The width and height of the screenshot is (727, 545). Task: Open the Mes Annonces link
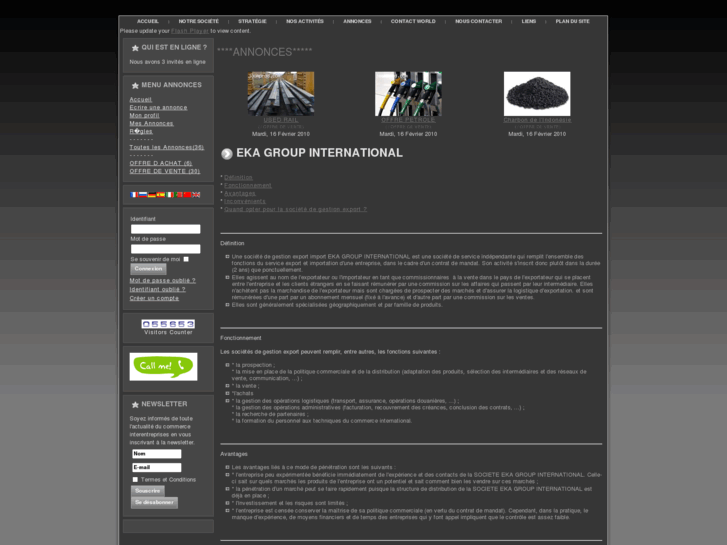pyautogui.click(x=151, y=123)
